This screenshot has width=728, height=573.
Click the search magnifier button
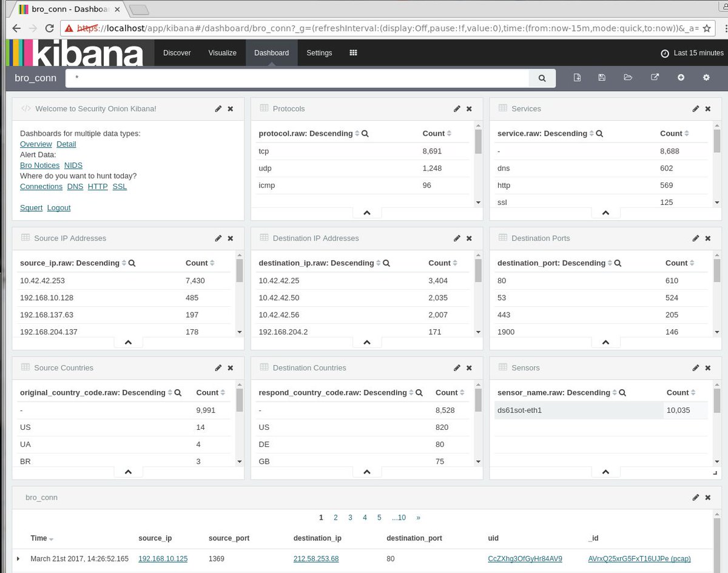pos(542,78)
